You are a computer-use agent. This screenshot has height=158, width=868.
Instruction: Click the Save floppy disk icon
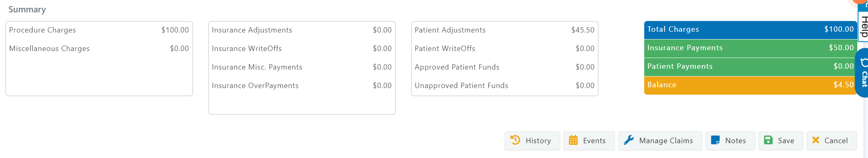click(x=768, y=140)
